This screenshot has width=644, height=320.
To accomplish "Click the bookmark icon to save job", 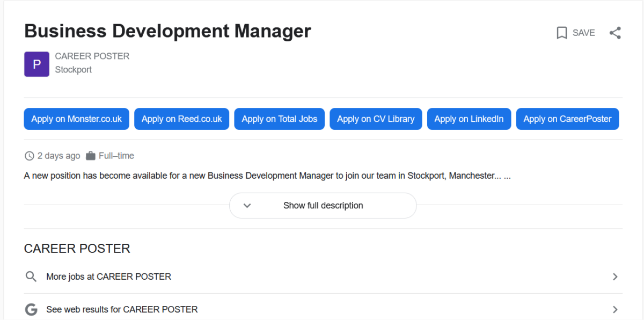I will [x=562, y=33].
